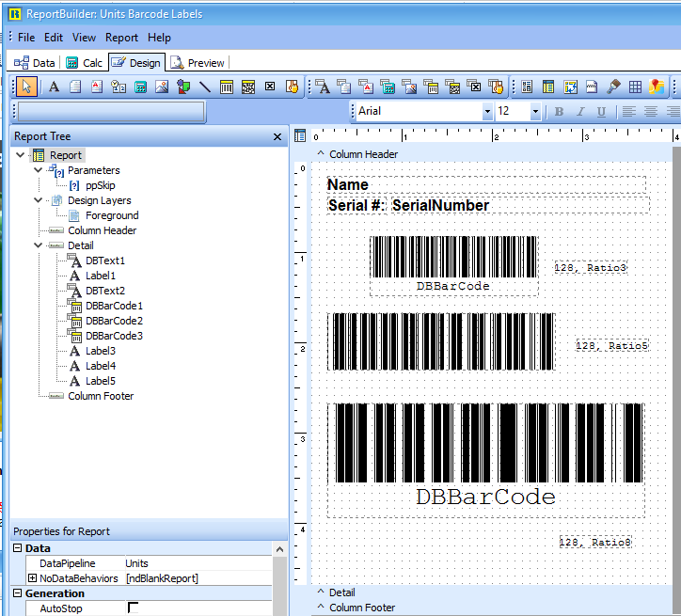Screen dimensions: 681x616
Task: Pick the Memo component tool
Action: [75, 87]
